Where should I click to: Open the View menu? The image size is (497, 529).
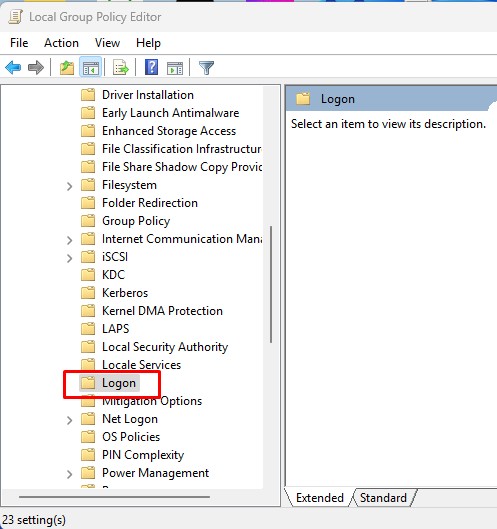click(x=107, y=43)
